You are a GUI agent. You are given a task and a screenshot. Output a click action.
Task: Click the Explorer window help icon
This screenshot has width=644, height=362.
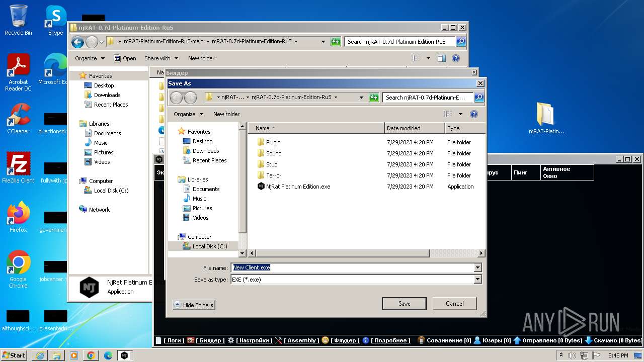pos(455,58)
